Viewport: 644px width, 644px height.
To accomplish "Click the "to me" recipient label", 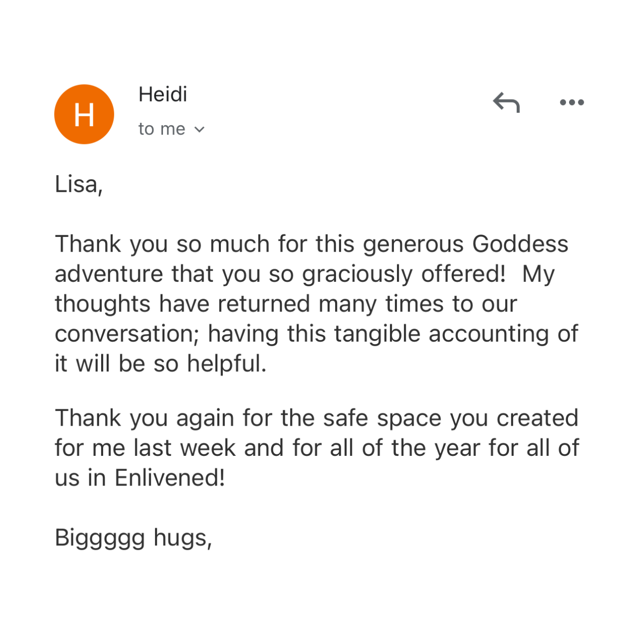I will pyautogui.click(x=162, y=129).
